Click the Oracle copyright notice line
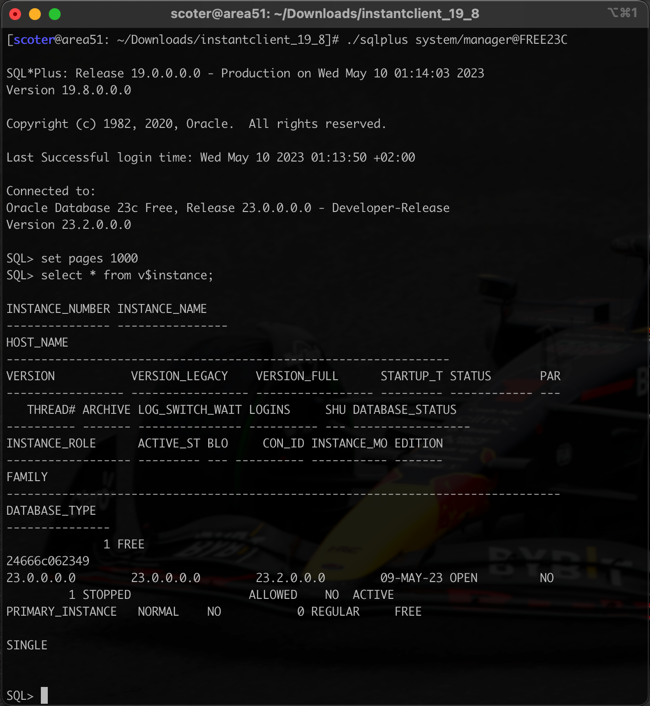650x706 pixels. [196, 124]
